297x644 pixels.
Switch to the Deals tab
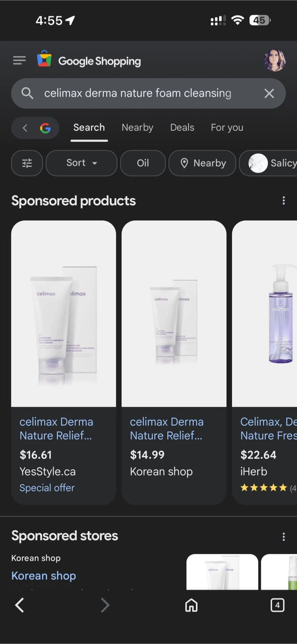point(182,128)
